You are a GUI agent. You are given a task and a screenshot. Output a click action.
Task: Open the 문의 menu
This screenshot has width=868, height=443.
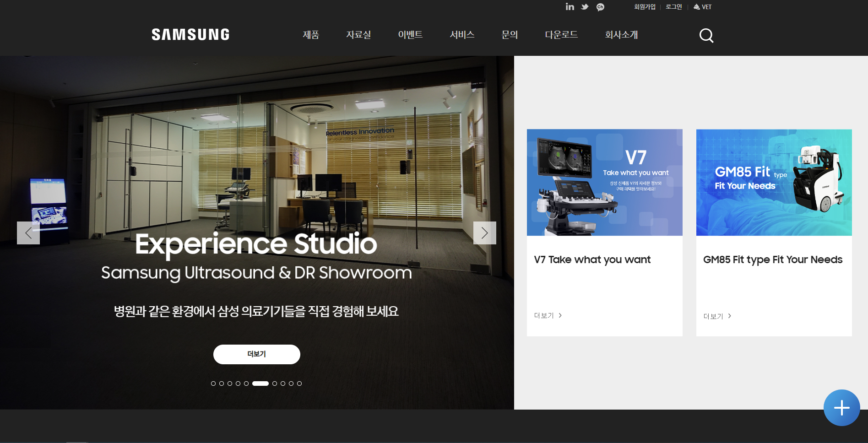pyautogui.click(x=510, y=35)
